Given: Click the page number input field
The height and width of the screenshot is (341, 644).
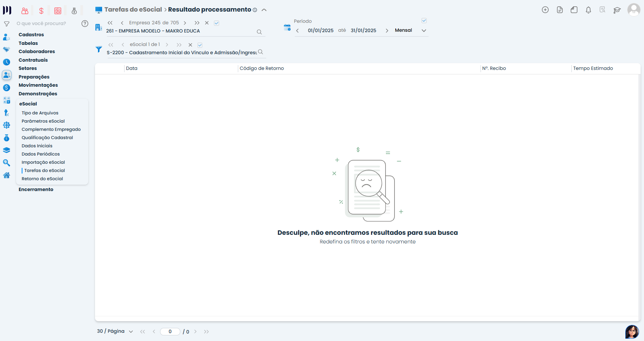Looking at the screenshot, I should [170, 332].
